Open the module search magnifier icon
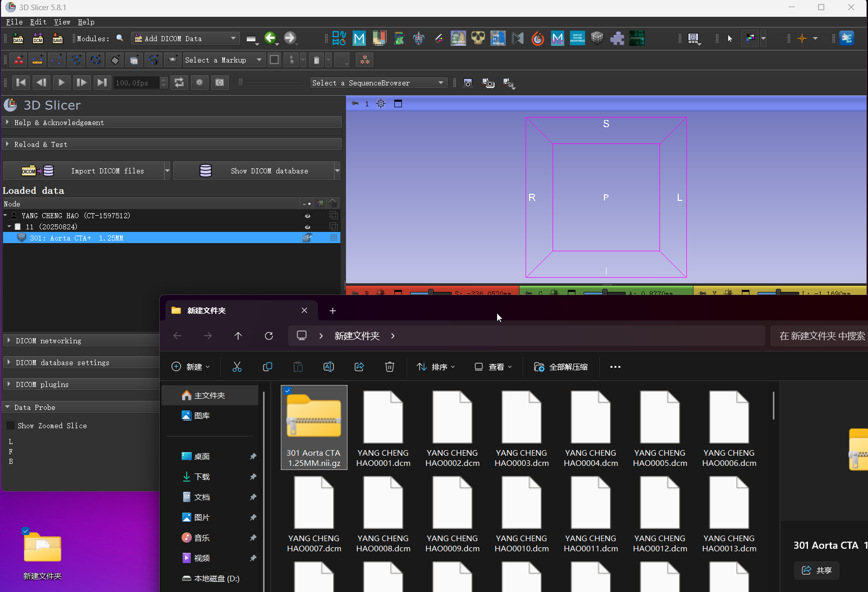The width and height of the screenshot is (868, 592). (x=120, y=38)
